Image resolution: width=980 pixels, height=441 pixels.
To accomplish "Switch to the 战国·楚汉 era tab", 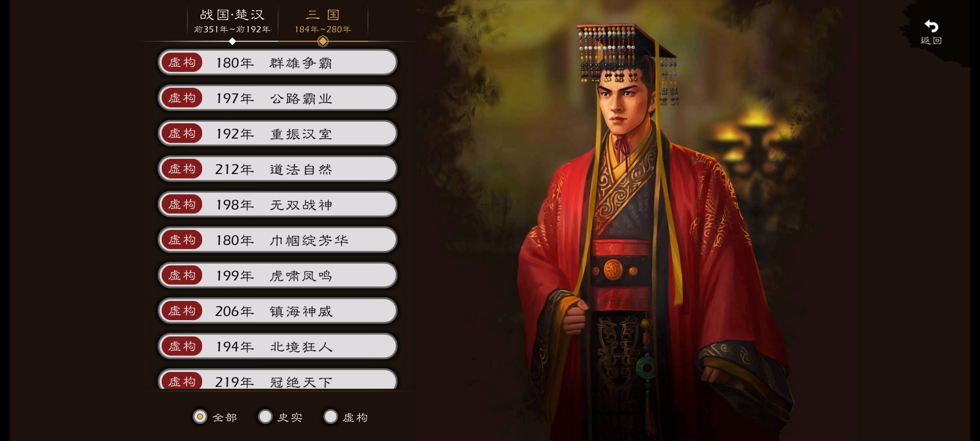I will pyautogui.click(x=232, y=21).
